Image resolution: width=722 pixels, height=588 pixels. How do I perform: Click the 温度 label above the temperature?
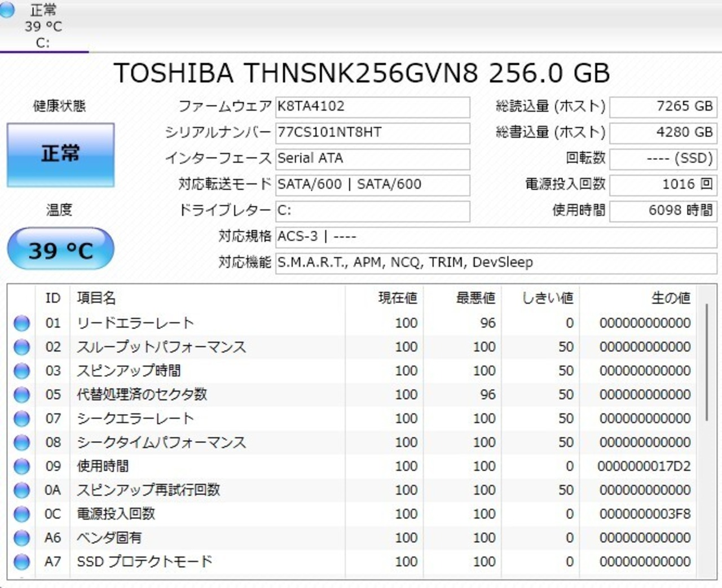(x=59, y=210)
